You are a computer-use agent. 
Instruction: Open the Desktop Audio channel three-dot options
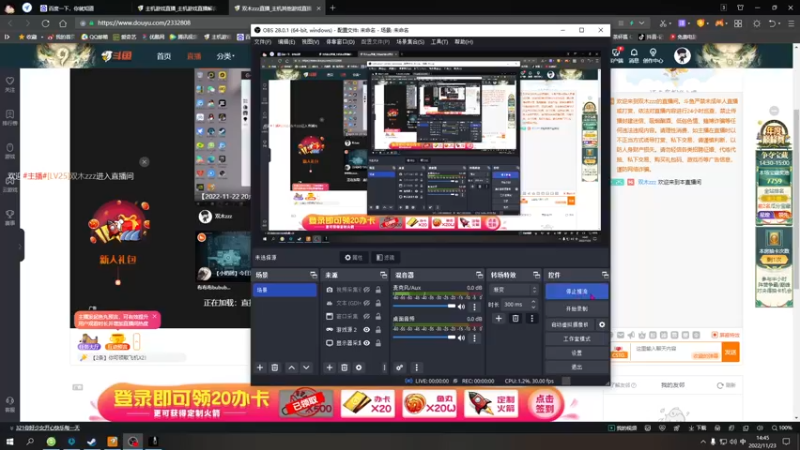tap(474, 338)
